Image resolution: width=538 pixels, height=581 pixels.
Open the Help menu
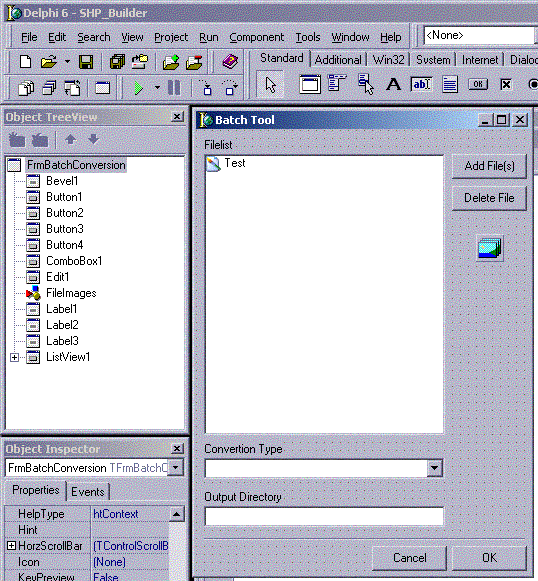(391, 37)
